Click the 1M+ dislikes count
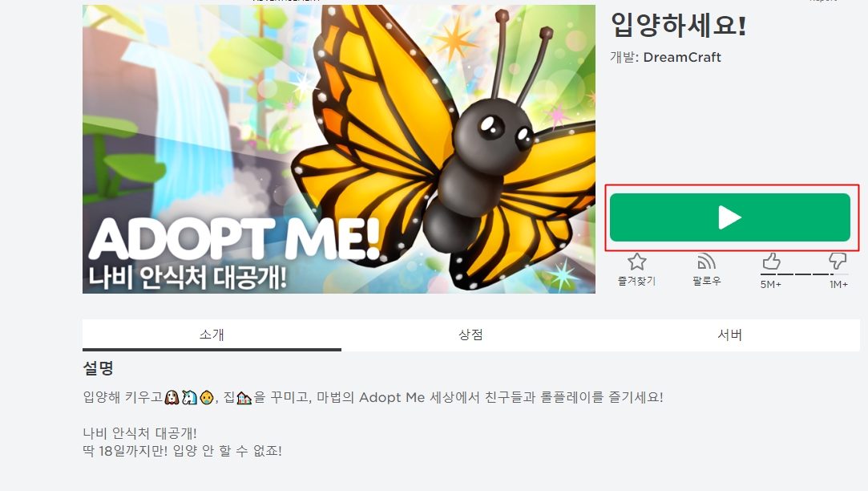 coord(838,284)
